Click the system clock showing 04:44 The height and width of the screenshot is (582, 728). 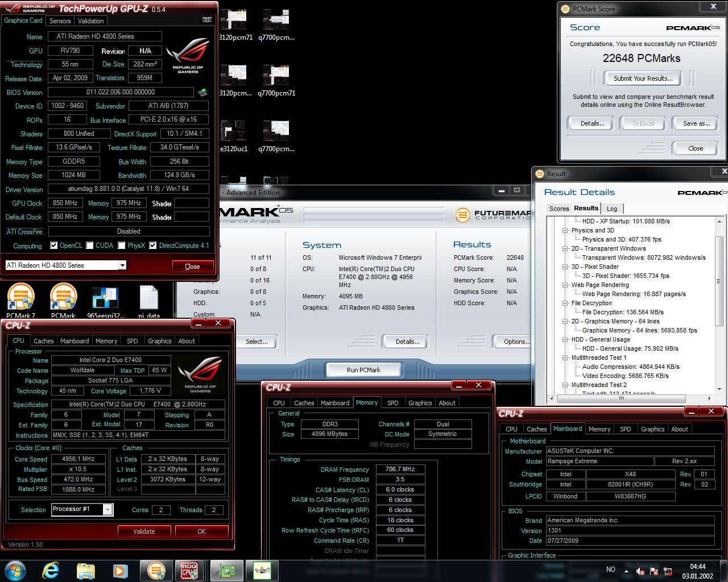point(697,566)
